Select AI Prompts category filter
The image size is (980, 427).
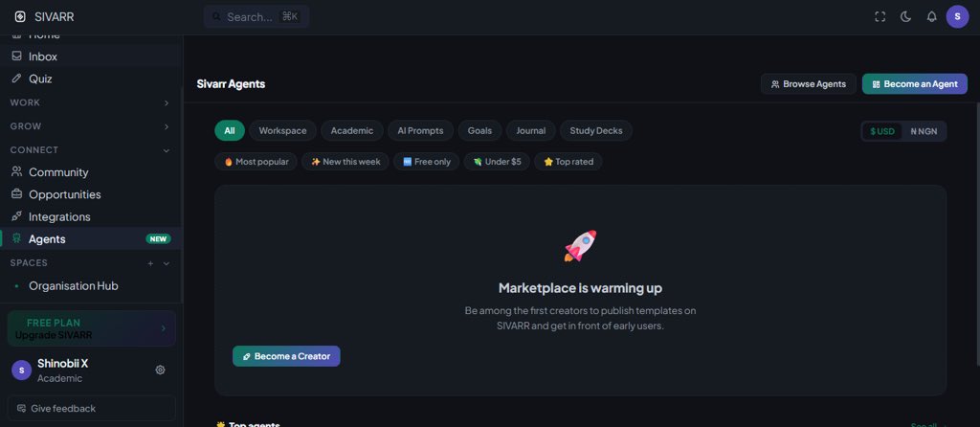tap(421, 130)
